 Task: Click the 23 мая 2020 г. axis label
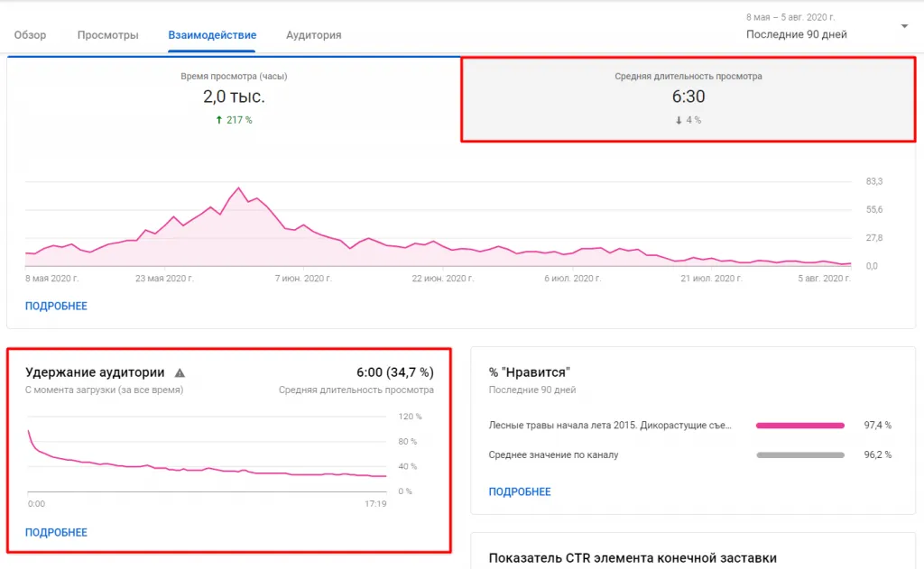[164, 278]
